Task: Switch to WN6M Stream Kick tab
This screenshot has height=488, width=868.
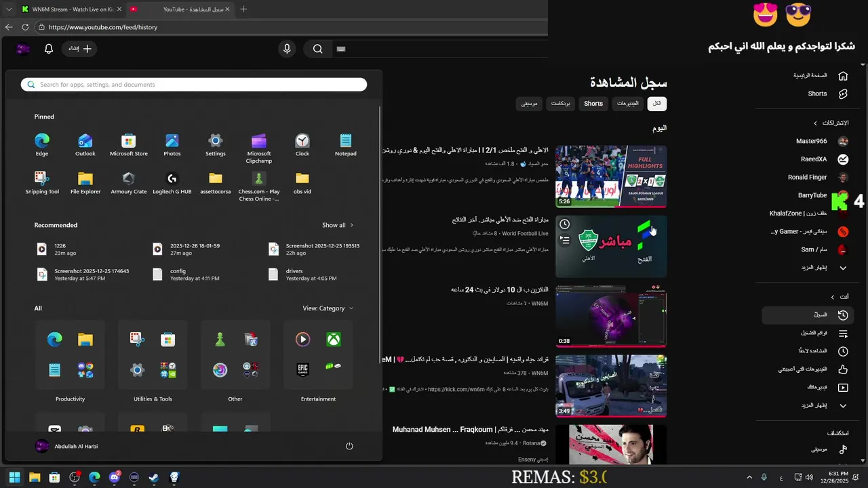Action: (x=71, y=9)
